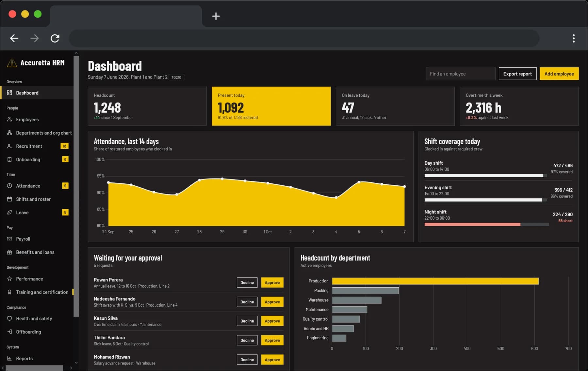Click the Training and certification badge icon

9,292
